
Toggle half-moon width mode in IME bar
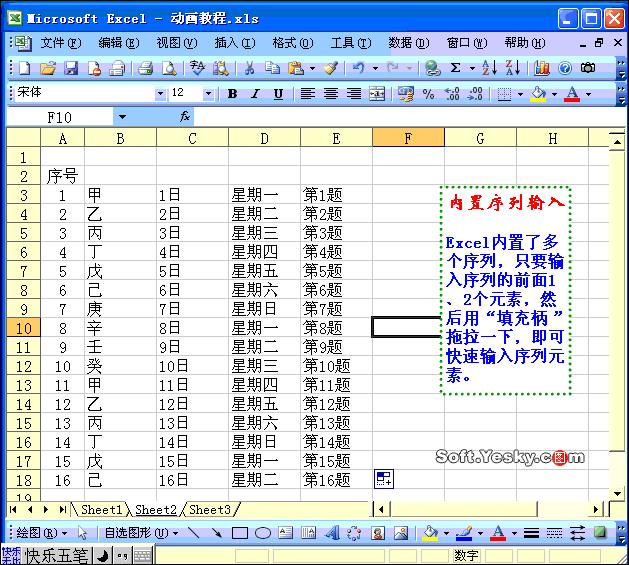(x=103, y=556)
